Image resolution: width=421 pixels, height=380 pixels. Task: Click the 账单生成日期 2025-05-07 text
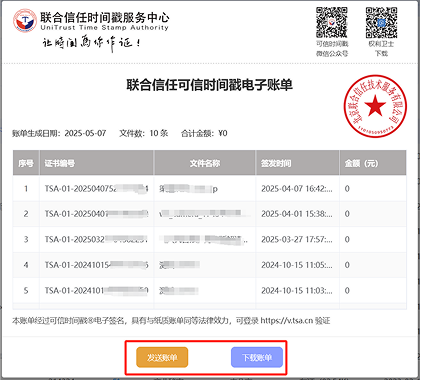(x=59, y=133)
